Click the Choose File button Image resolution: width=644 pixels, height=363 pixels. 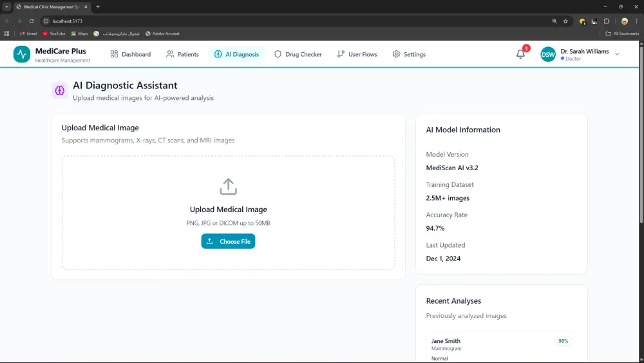pos(228,241)
